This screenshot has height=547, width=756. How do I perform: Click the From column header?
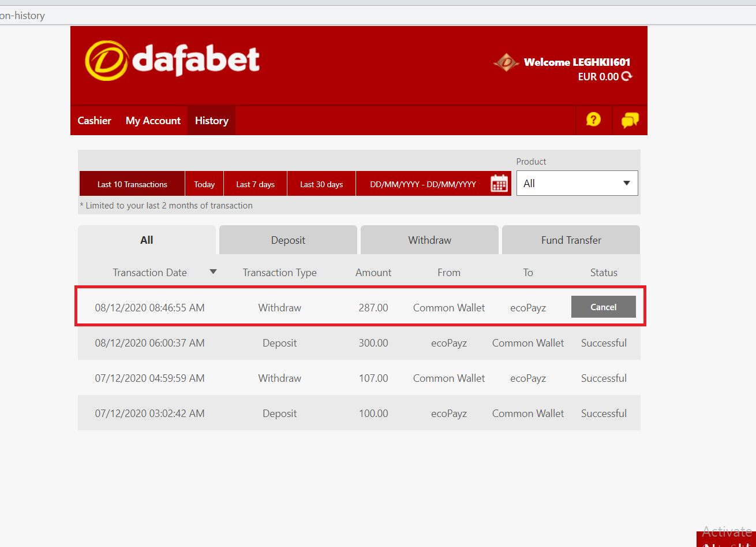coord(449,272)
